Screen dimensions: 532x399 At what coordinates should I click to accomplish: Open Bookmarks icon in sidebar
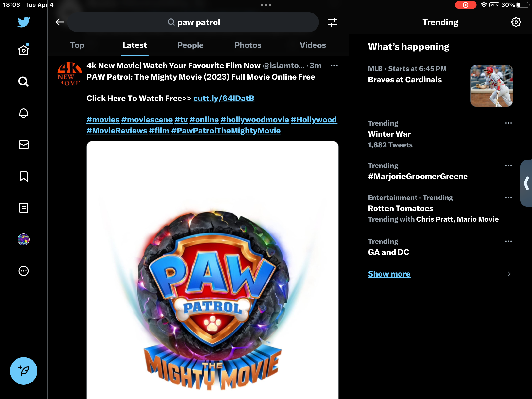coord(24,176)
